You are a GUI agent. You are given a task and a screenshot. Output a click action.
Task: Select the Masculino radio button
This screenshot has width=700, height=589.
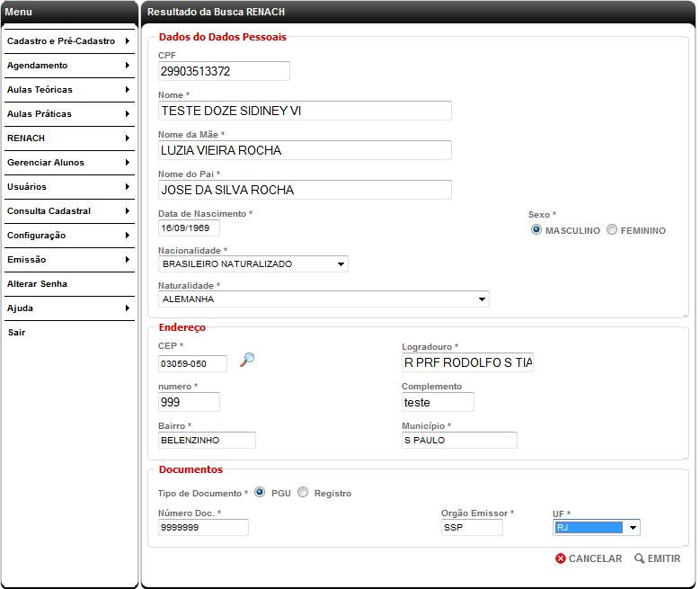tap(536, 229)
